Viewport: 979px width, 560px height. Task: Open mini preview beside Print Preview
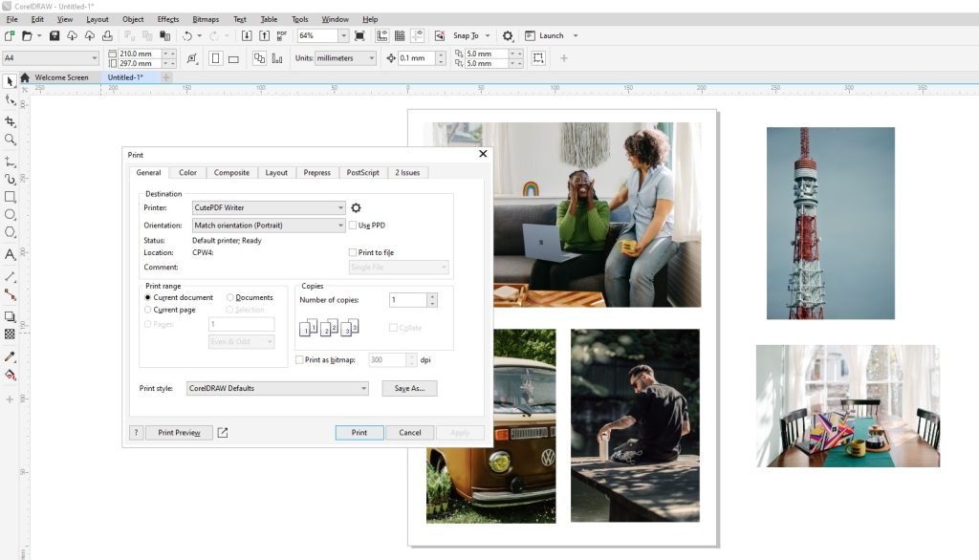tap(223, 433)
